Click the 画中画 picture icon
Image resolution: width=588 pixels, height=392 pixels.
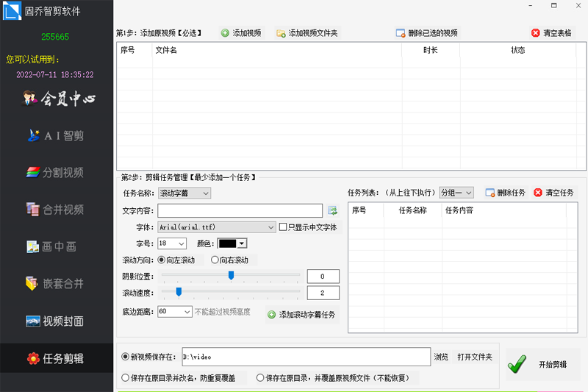pos(32,247)
